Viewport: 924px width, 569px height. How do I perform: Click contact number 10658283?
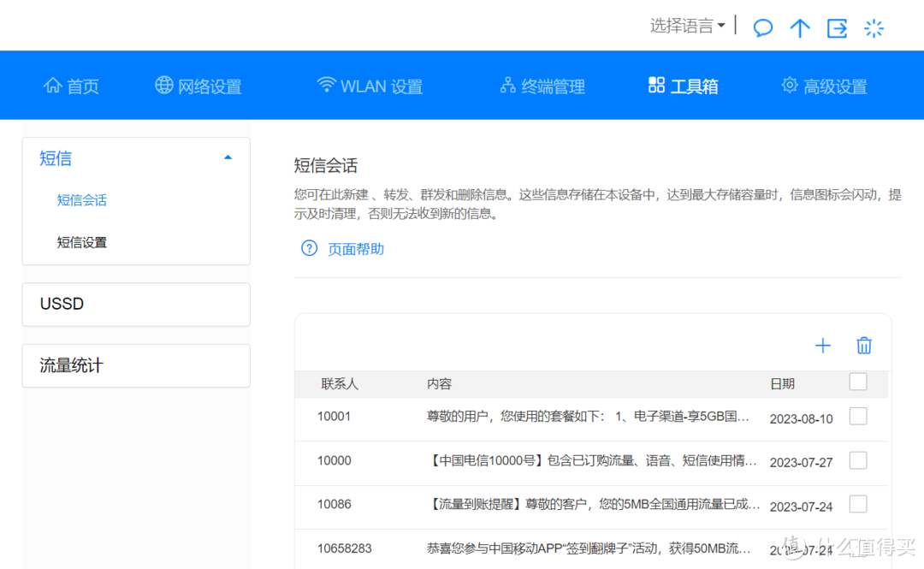(345, 548)
